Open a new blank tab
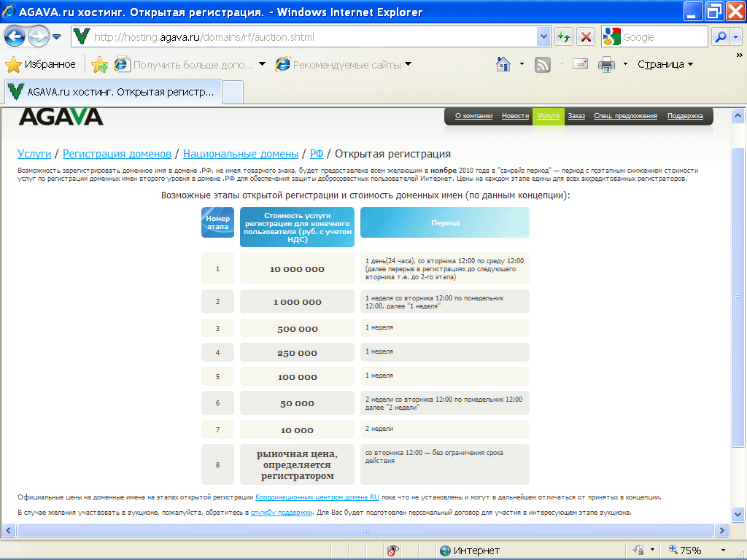The width and height of the screenshot is (747, 560). coord(233,93)
